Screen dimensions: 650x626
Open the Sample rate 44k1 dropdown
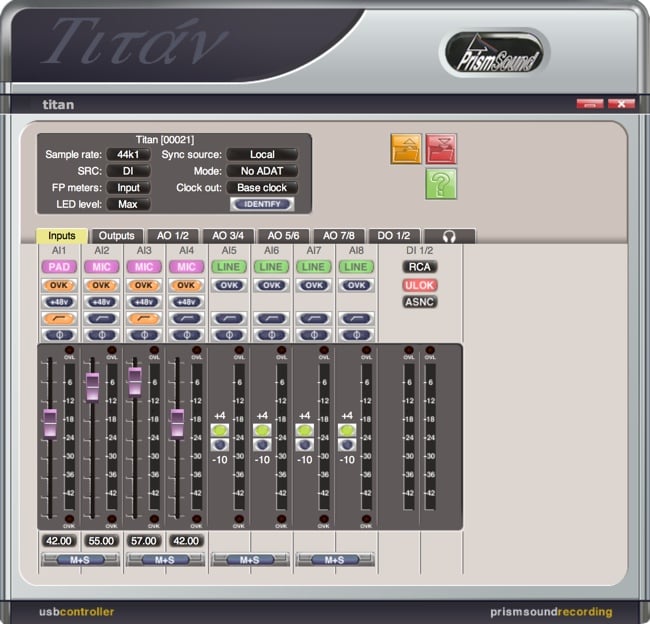(x=128, y=155)
